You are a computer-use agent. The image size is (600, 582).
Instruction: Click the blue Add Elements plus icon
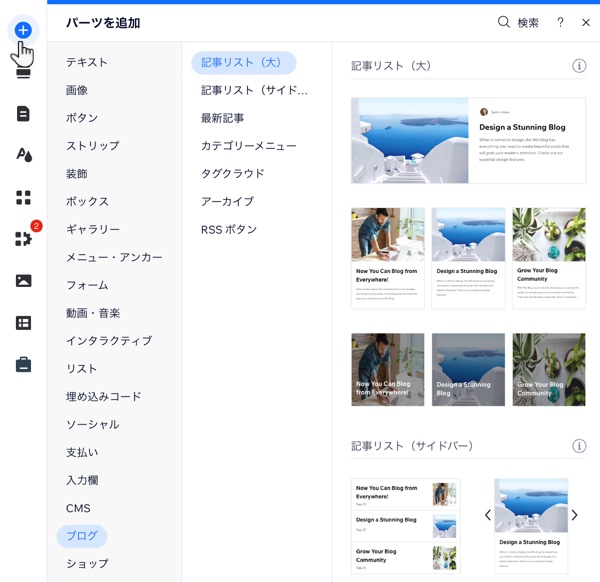coord(23,30)
